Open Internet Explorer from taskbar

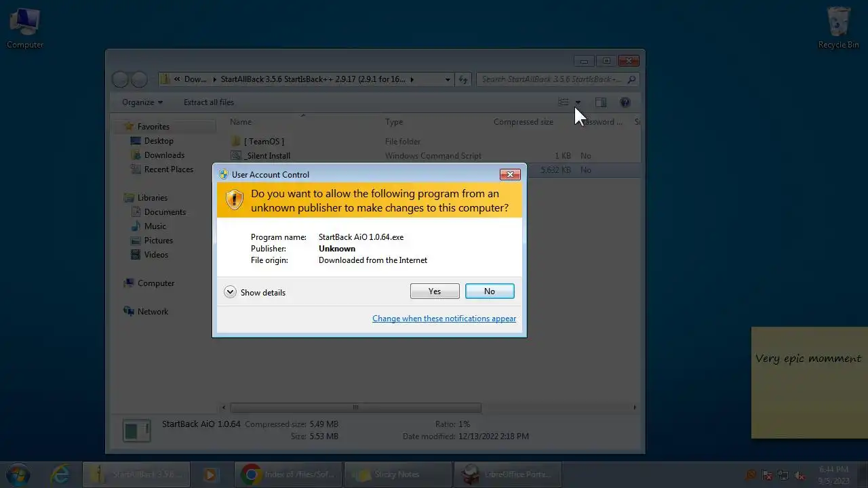[x=60, y=475]
